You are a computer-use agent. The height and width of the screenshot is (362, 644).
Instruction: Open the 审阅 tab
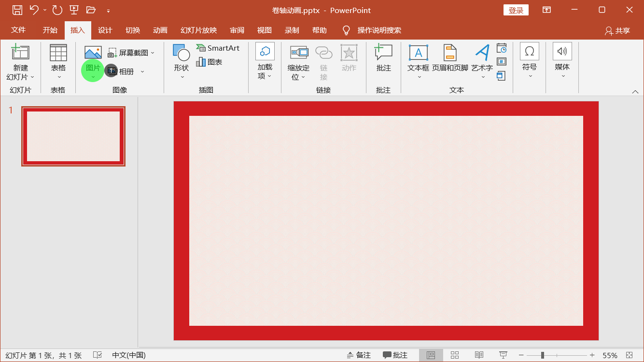pos(237,30)
